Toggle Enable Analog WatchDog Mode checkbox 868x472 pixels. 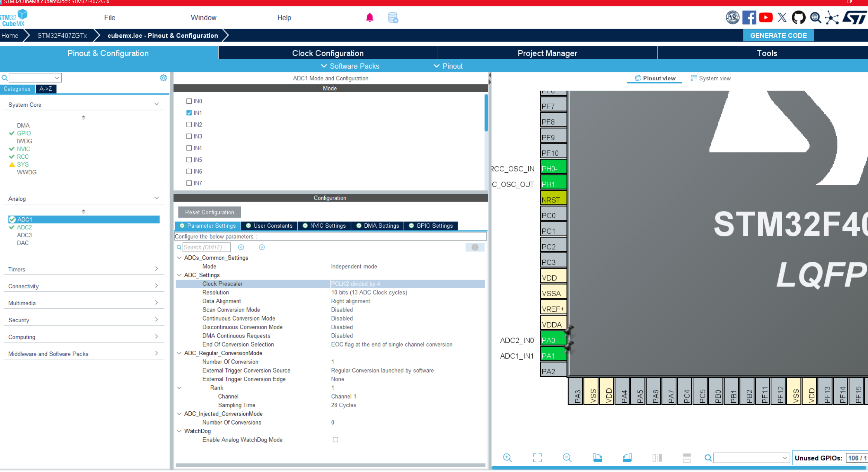click(335, 440)
